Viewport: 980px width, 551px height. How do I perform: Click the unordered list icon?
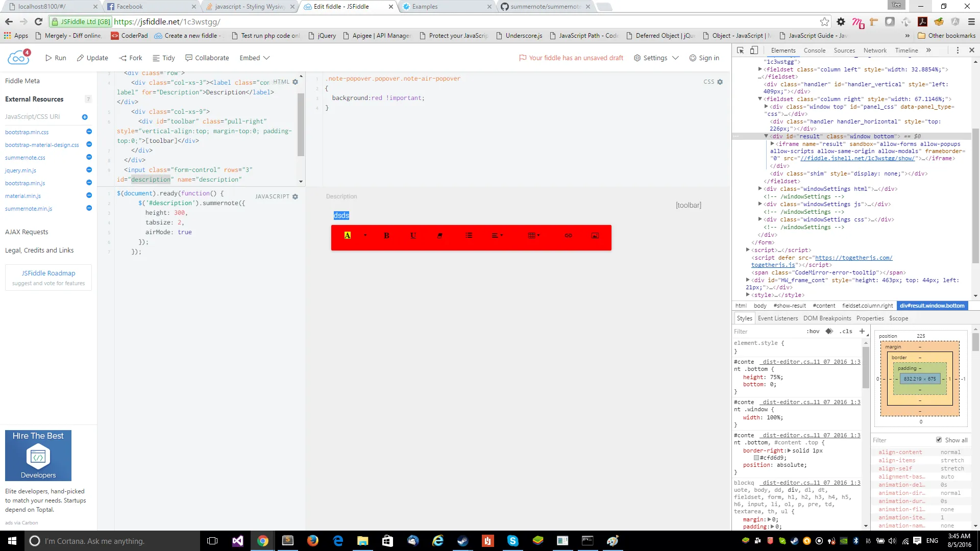click(469, 236)
